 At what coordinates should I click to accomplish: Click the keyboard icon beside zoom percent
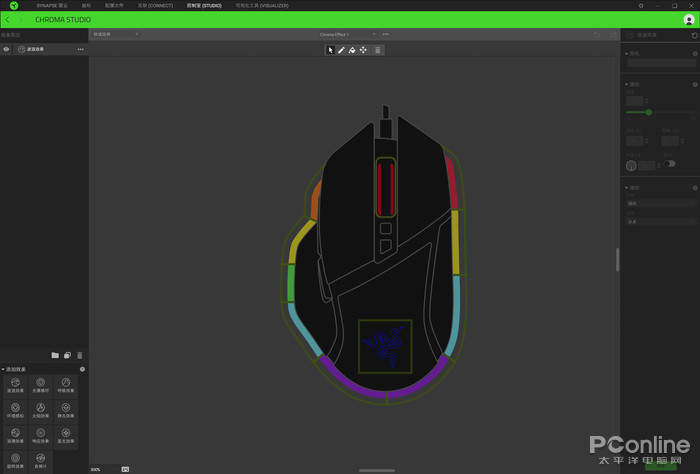(x=125, y=469)
